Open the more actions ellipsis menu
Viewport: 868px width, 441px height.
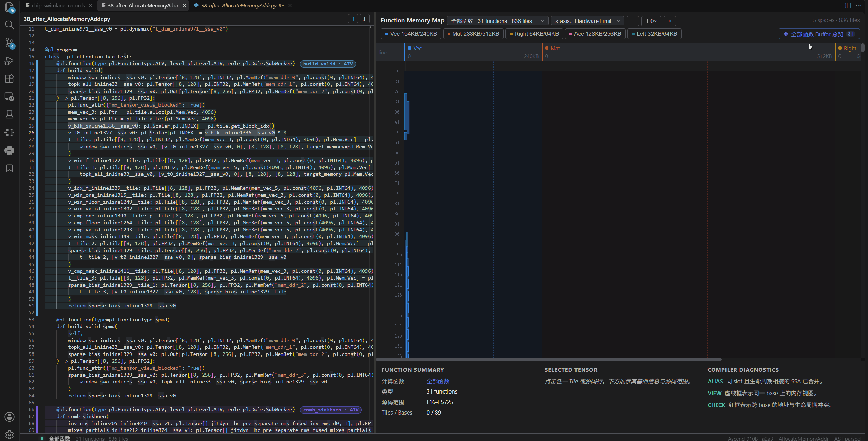point(858,5)
